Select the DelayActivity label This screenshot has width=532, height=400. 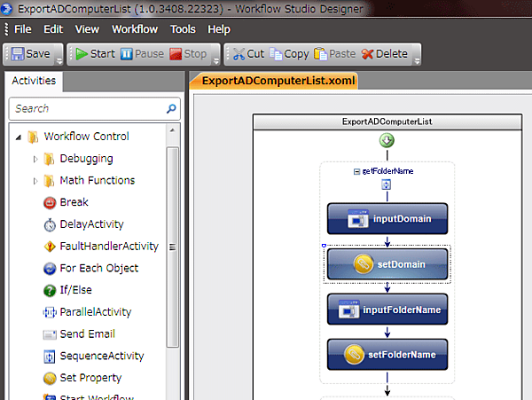click(x=91, y=224)
